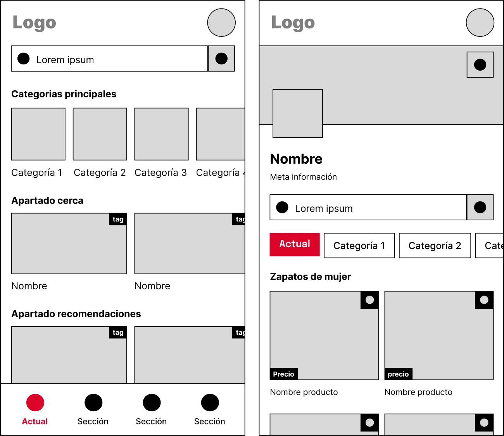This screenshot has height=436, width=504.
Task: Open the Categoría 1 filter chip
Action: pyautogui.click(x=359, y=245)
